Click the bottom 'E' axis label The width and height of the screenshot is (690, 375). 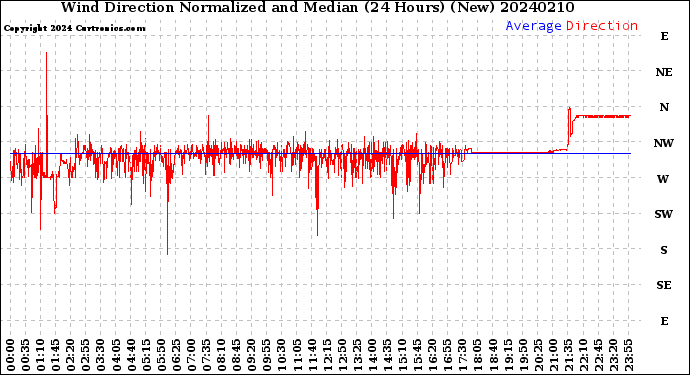664,321
